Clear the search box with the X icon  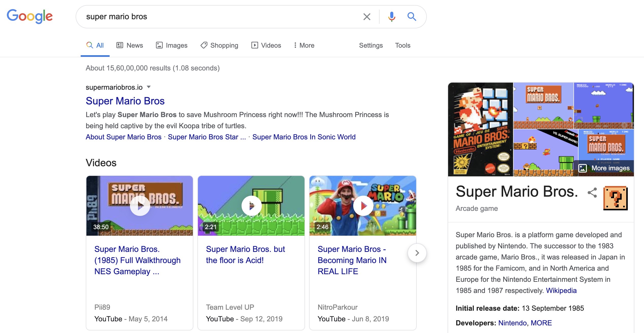367,17
